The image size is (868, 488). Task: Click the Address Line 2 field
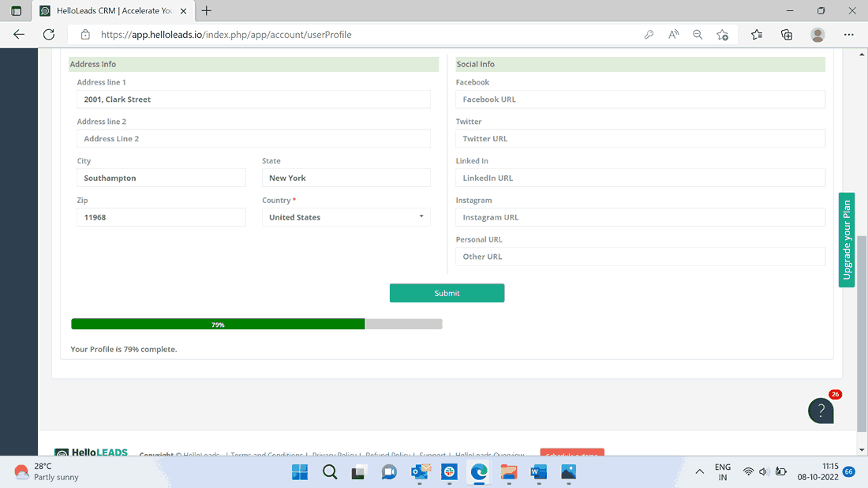(253, 139)
